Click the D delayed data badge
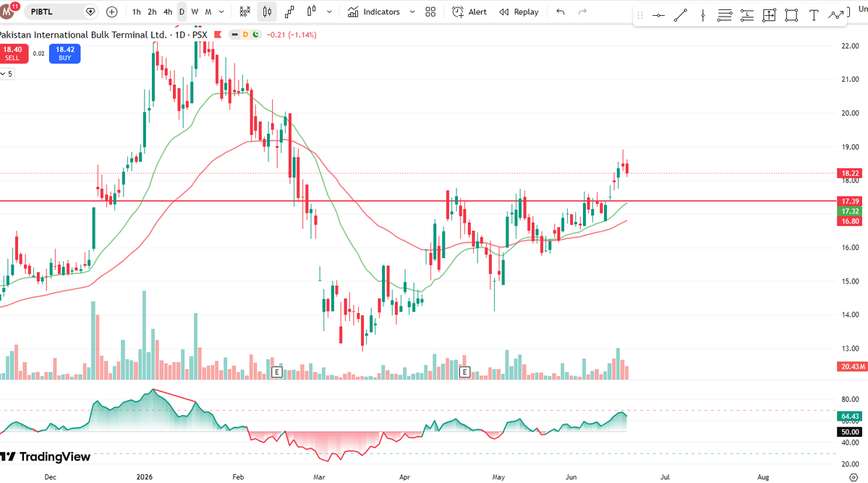The image size is (868, 483). click(x=244, y=34)
